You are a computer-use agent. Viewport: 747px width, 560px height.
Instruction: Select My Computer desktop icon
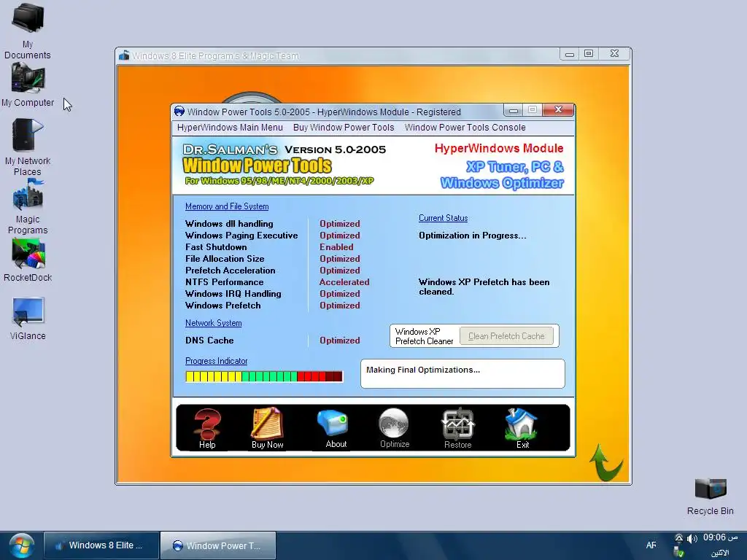pyautogui.click(x=28, y=86)
